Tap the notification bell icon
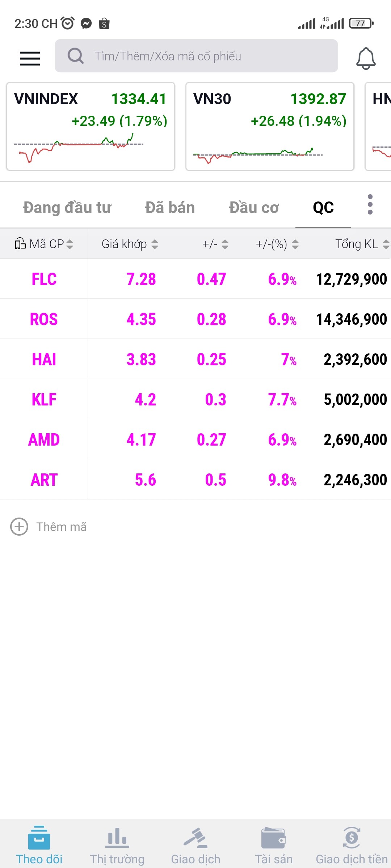 click(366, 58)
